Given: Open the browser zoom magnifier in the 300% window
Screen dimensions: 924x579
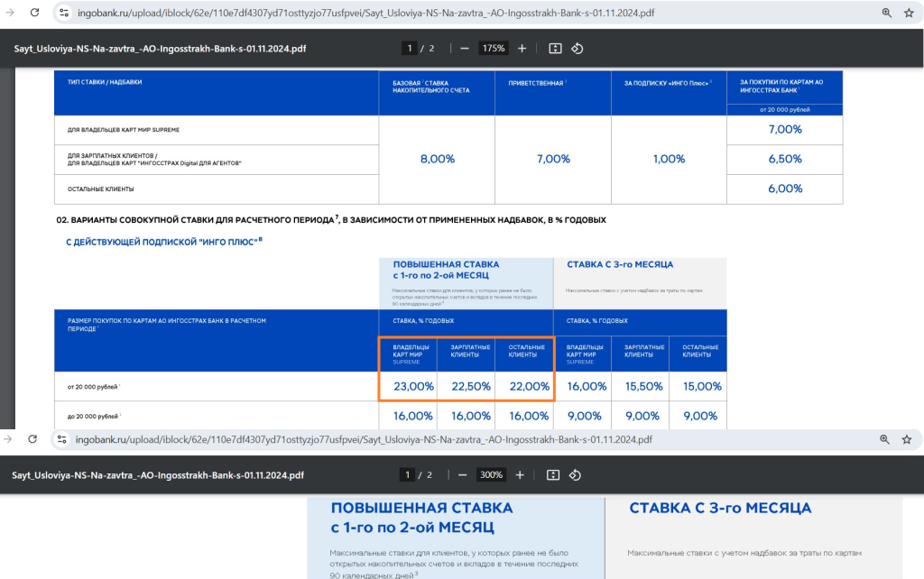Looking at the screenshot, I should click(886, 439).
